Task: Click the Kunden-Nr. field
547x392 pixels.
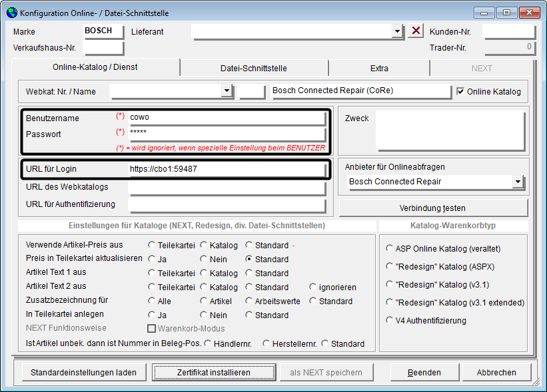Action: coord(509,31)
